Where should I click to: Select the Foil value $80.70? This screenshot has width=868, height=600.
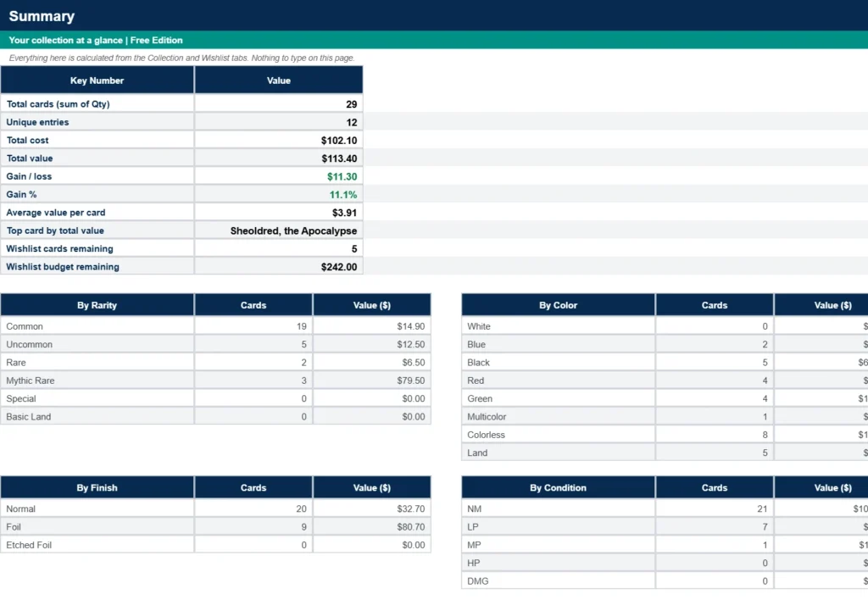(x=372, y=527)
